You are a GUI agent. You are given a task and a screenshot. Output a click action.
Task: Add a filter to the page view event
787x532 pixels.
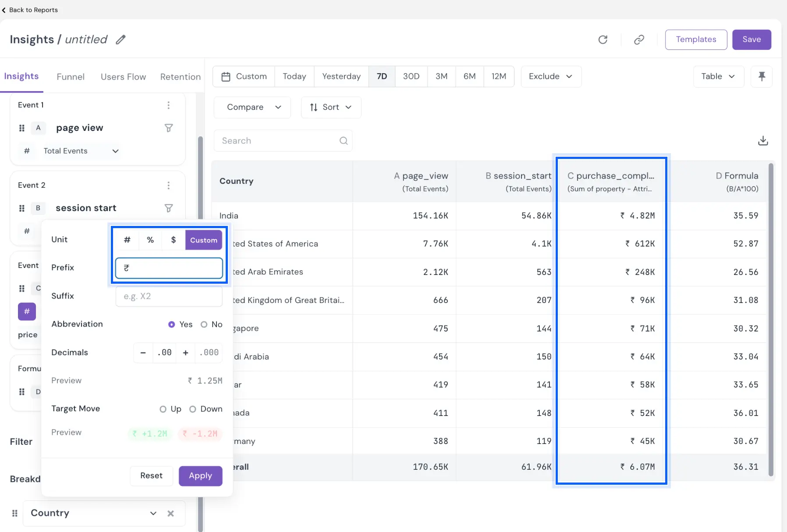(169, 128)
